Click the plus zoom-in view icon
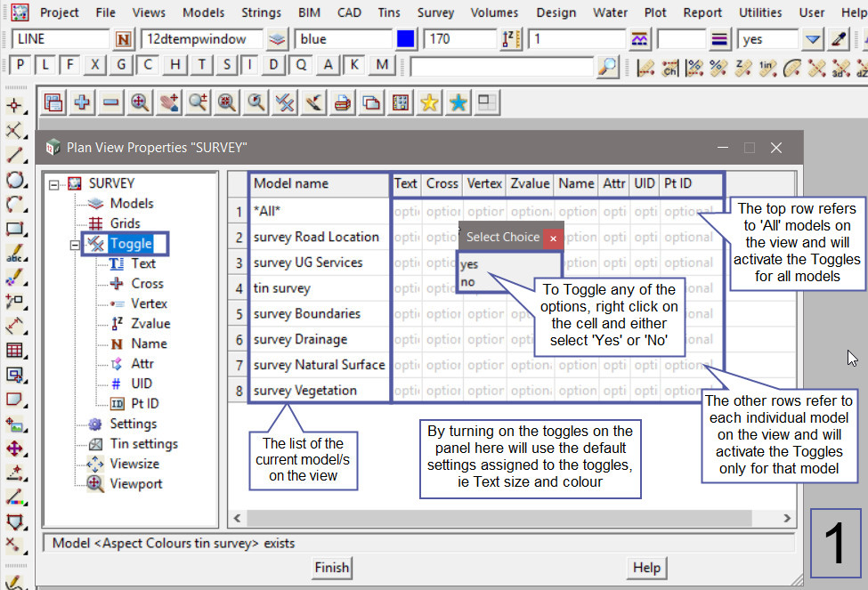 [82, 102]
